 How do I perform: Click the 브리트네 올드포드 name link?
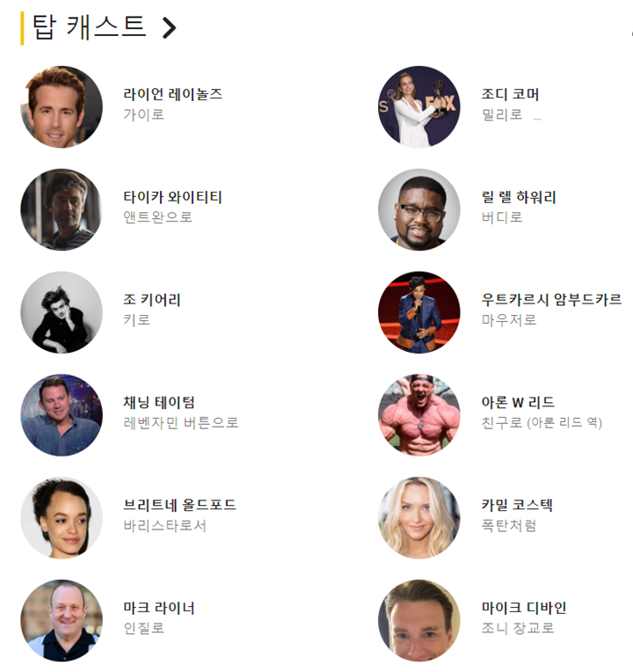pyautogui.click(x=180, y=505)
